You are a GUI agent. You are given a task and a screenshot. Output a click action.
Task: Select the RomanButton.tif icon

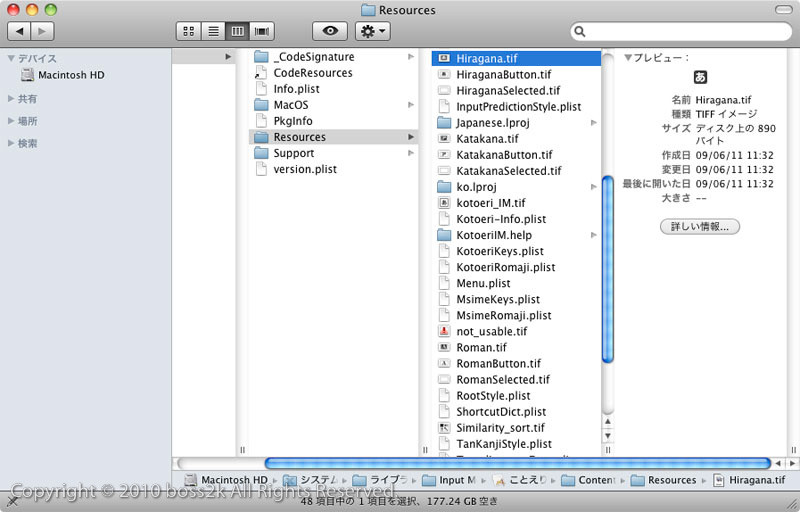(x=444, y=364)
